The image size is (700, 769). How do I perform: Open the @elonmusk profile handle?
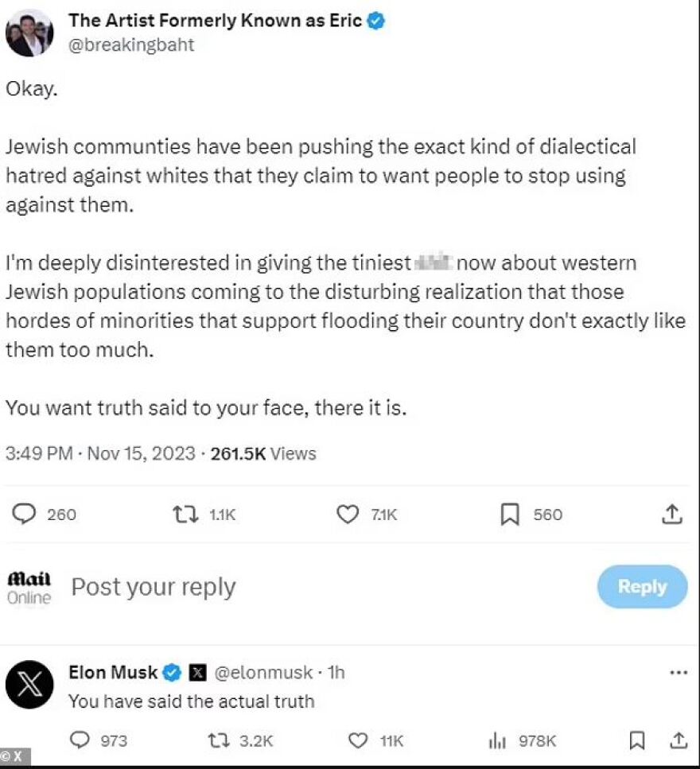tap(263, 673)
